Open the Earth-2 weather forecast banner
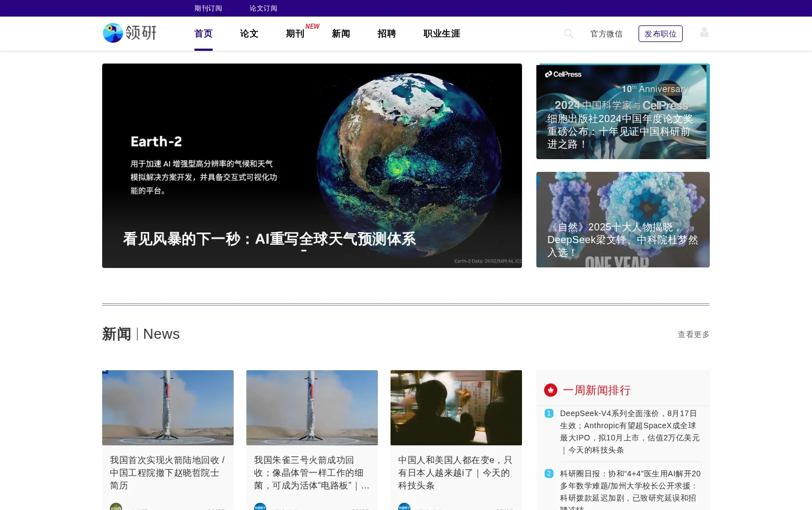Image resolution: width=812 pixels, height=510 pixels. [312, 166]
